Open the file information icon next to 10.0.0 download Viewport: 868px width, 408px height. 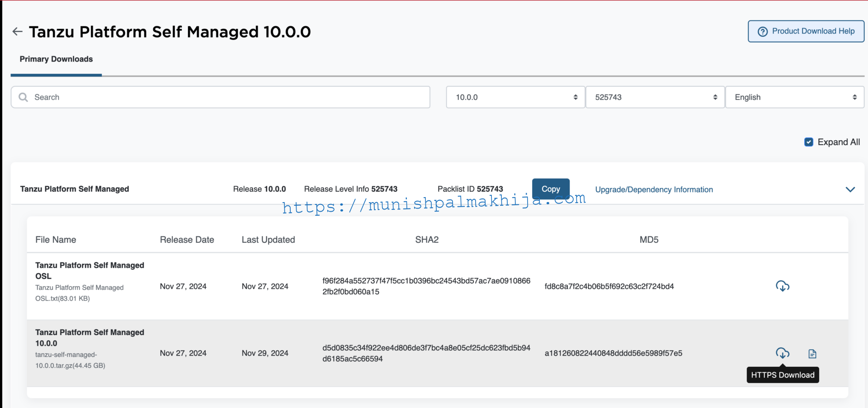pyautogui.click(x=812, y=353)
